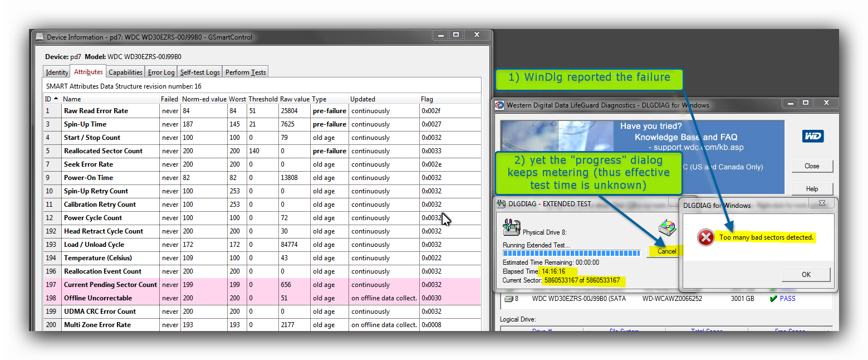Screen dimensions: 868x360
Task: Click the CD disc icon above Cancel
Action: [667, 228]
